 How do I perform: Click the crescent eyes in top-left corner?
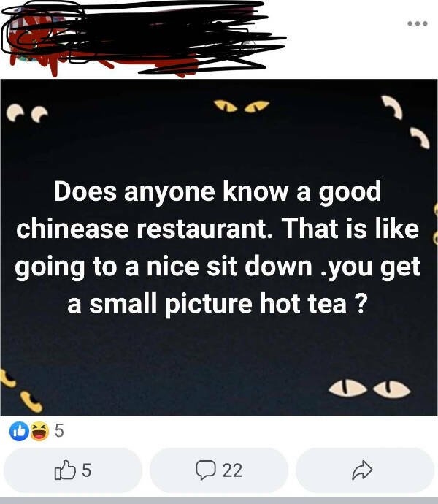(x=27, y=113)
